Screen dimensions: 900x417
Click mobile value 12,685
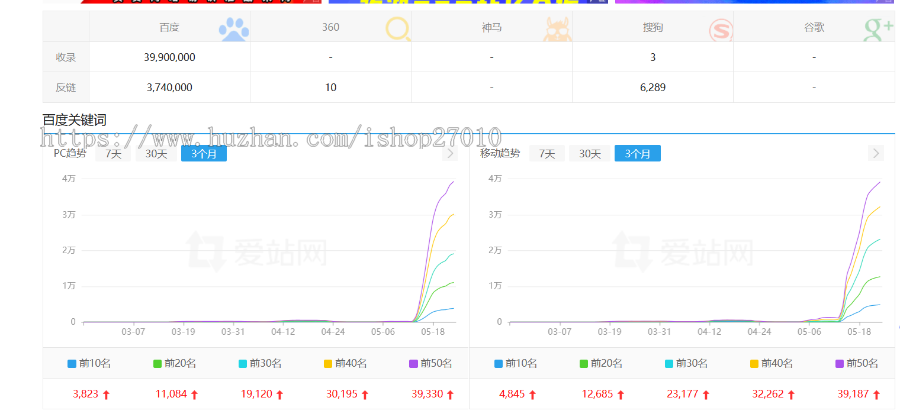click(598, 395)
